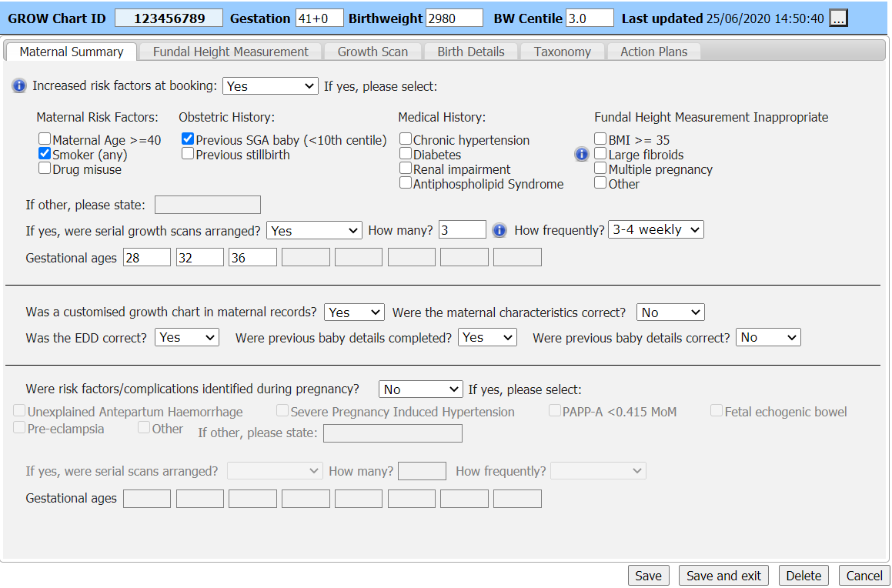Change the Was the EDD correct dropdown

(186, 336)
